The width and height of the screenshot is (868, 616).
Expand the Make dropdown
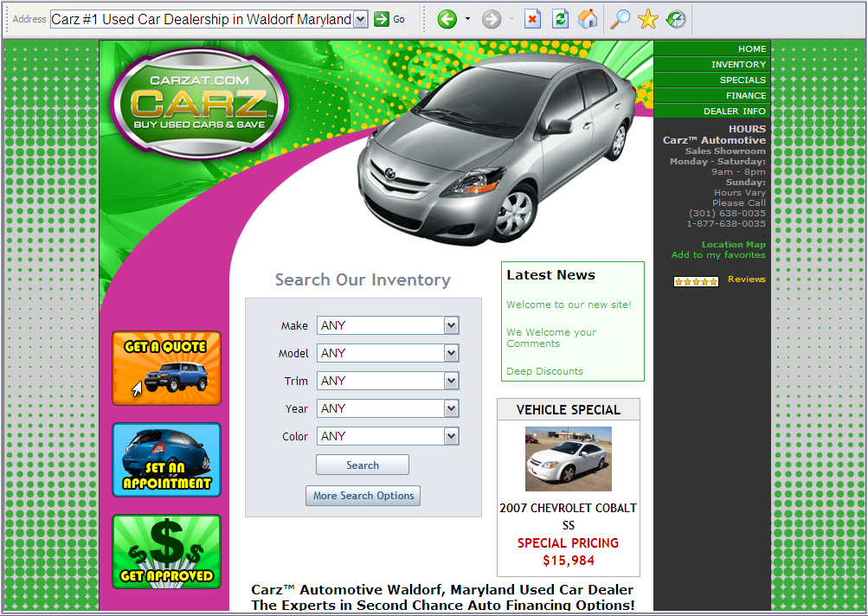tap(451, 325)
